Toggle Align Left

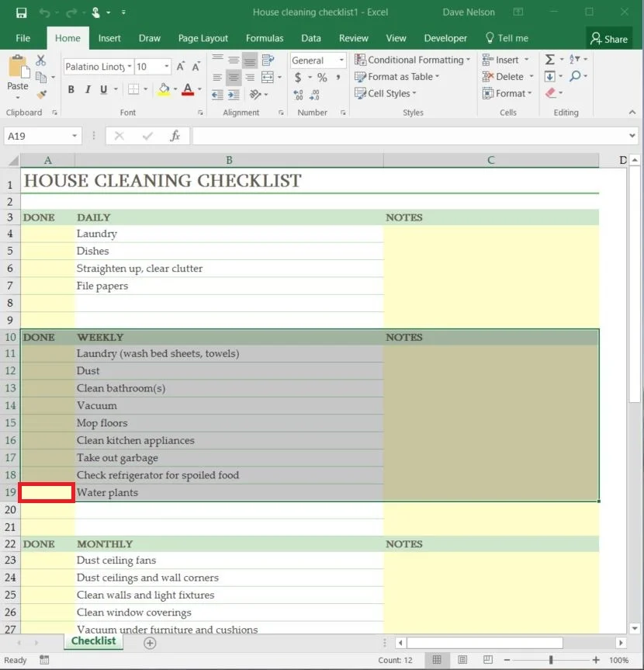click(217, 78)
